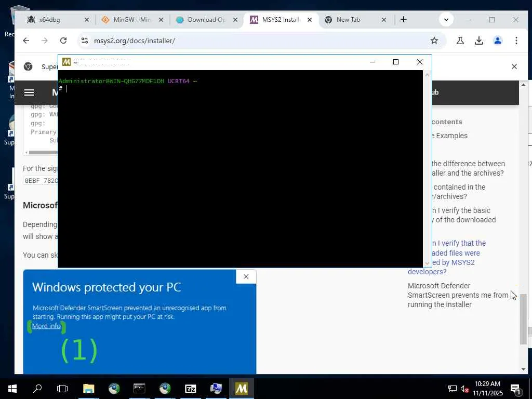532x399 pixels.
Task: Click the page scrollbar up arrow
Action: pos(524,85)
